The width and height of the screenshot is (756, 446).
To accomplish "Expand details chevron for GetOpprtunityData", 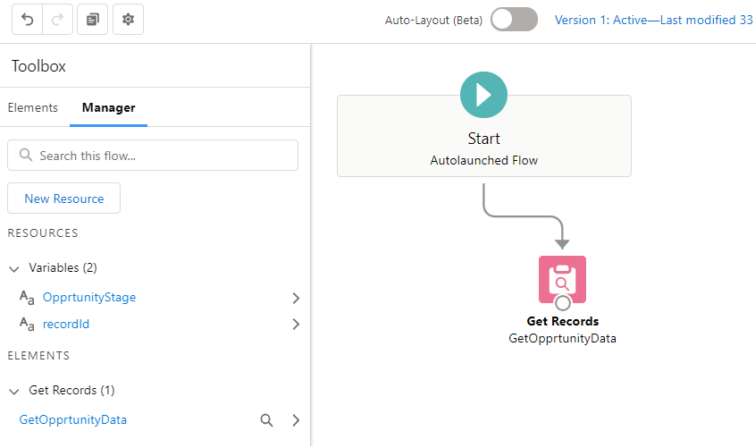I will (296, 420).
